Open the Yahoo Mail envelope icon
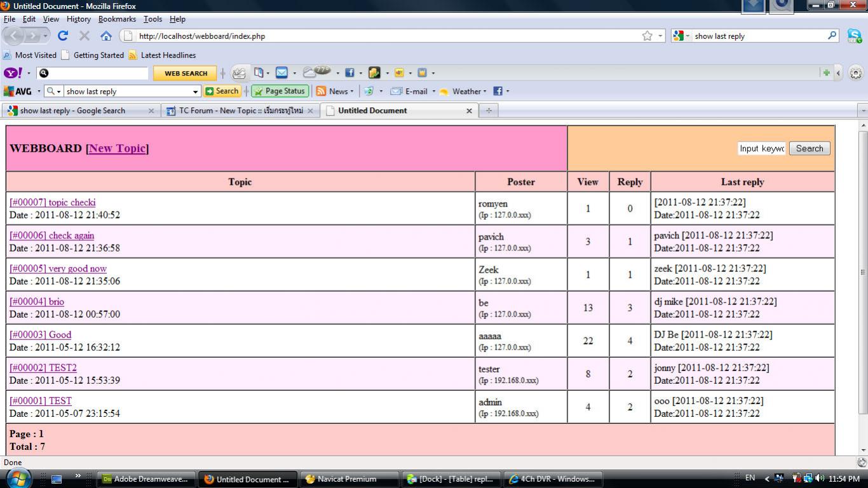The image size is (868, 488). (281, 73)
